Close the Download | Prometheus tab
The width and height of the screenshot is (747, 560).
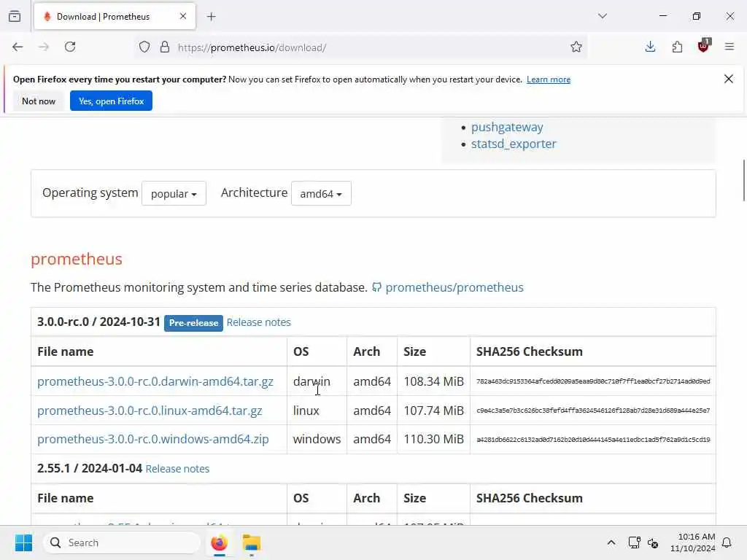click(183, 17)
